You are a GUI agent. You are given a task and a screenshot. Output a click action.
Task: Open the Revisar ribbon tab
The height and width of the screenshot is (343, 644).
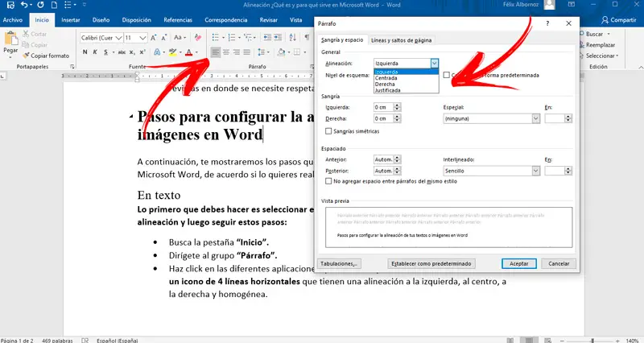pos(269,19)
